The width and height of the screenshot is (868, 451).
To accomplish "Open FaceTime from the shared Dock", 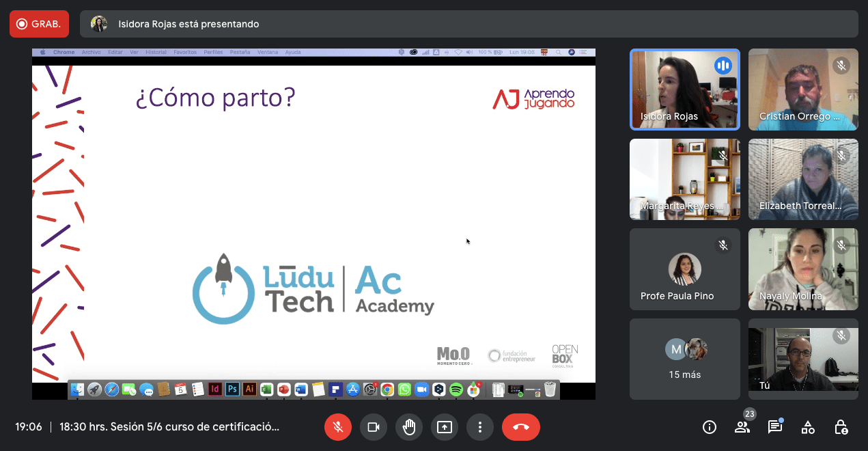I will tap(129, 389).
